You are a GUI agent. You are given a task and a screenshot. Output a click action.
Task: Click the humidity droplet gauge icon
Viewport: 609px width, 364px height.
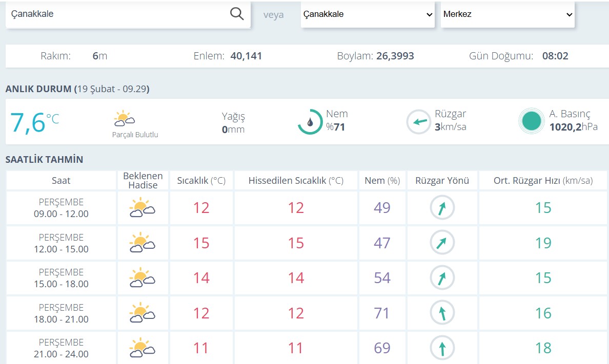310,122
